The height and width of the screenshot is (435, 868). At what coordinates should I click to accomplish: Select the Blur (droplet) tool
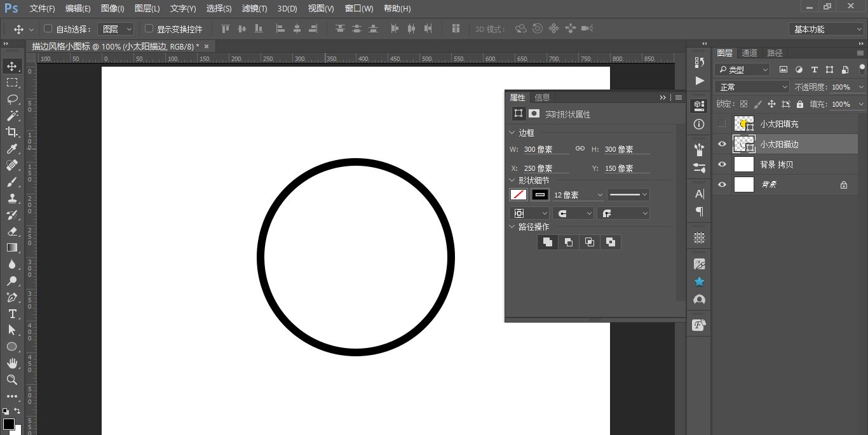(12, 264)
